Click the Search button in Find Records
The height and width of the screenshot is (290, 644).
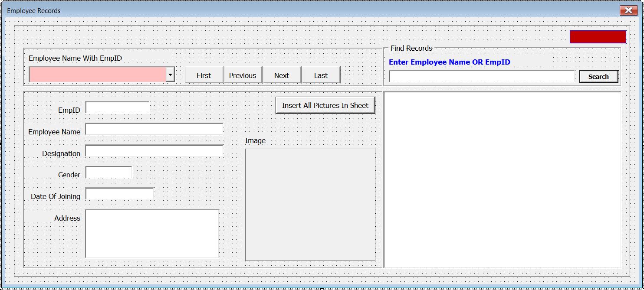(x=598, y=77)
